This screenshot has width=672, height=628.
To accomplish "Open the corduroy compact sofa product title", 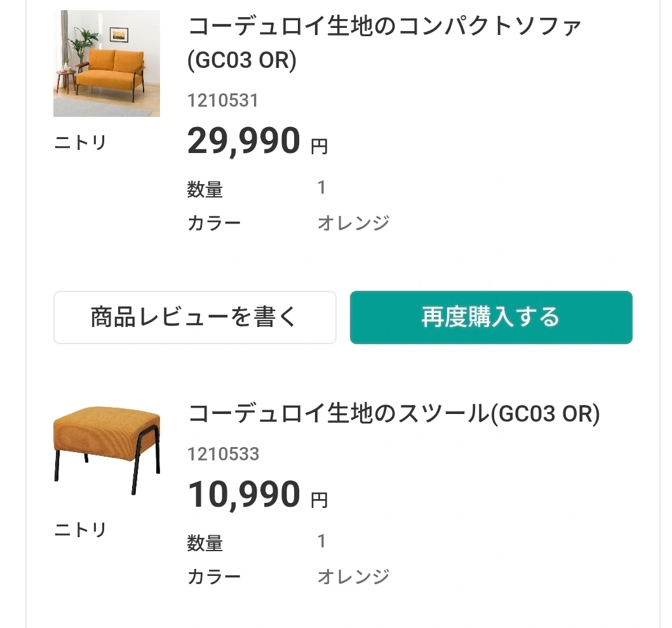I will coord(385,43).
